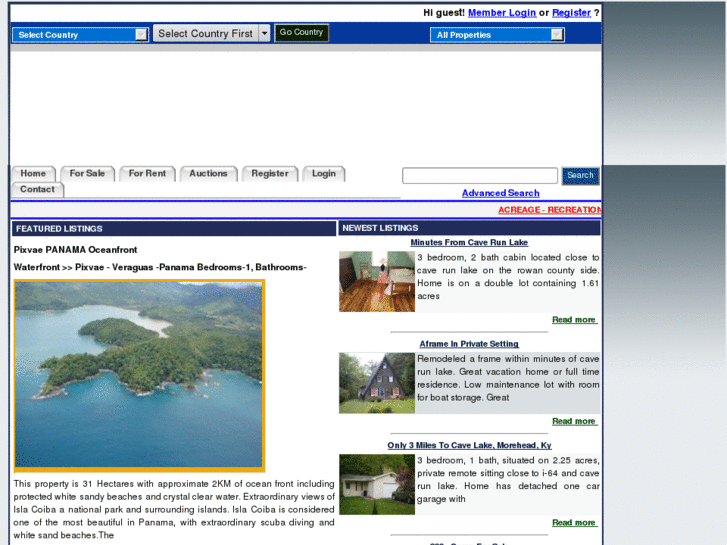Screen dimensions: 727x545
Task: Open the Advanced Search link
Action: tap(501, 193)
